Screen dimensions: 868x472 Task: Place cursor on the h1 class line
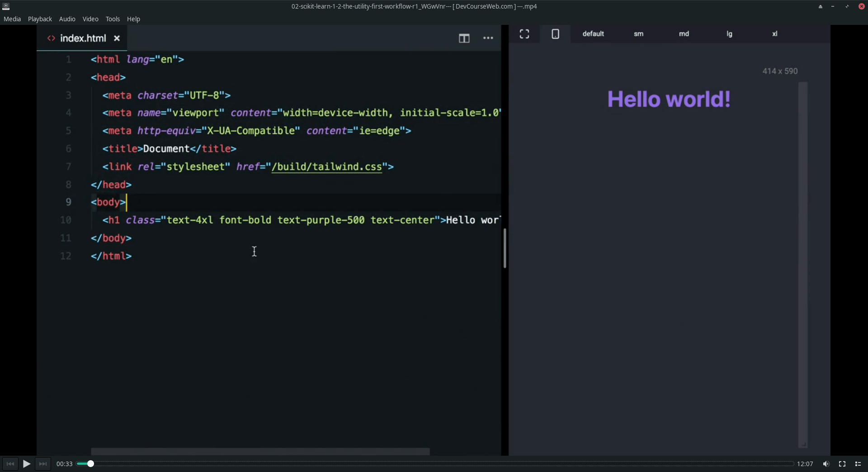click(302, 220)
